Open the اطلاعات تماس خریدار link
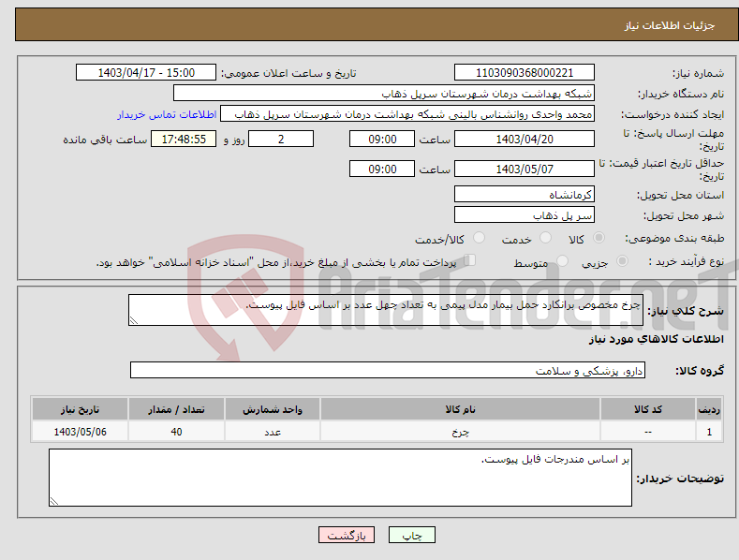Viewport: 739px width, 560px height. 167,114
